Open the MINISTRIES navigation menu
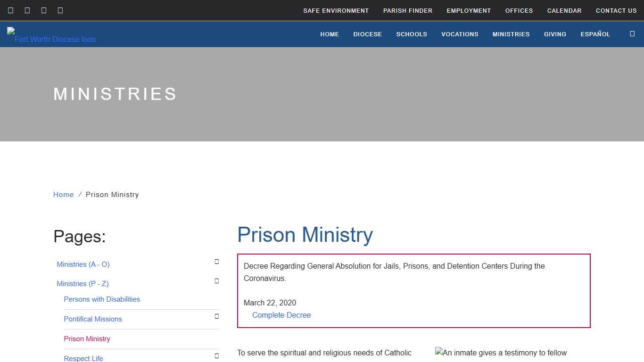Screen dimensions: 644x362 511,34
